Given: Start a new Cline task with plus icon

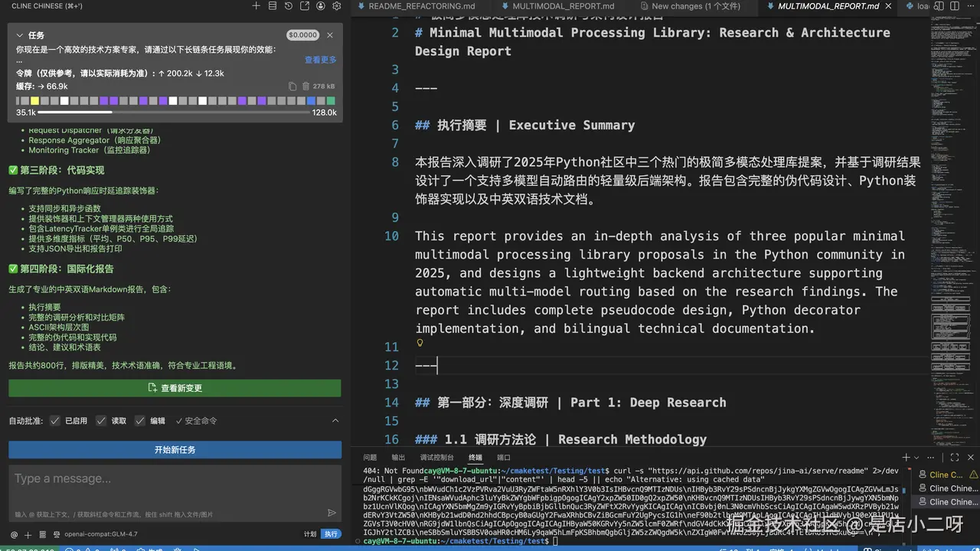Looking at the screenshot, I should coord(256,5).
